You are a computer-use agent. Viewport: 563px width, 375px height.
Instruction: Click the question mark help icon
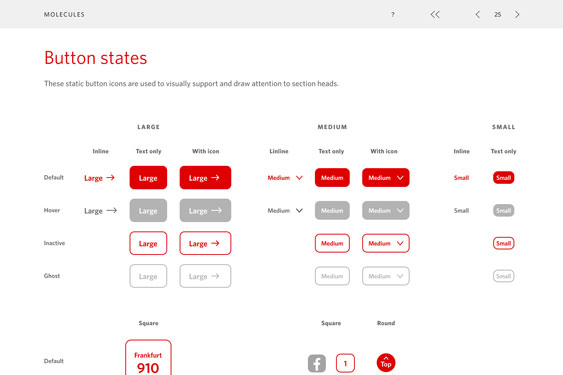[392, 14]
